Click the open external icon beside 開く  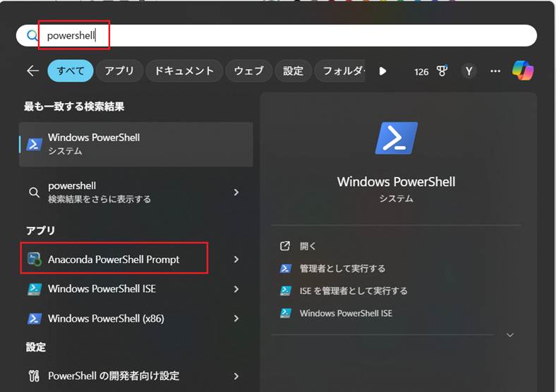tap(285, 246)
